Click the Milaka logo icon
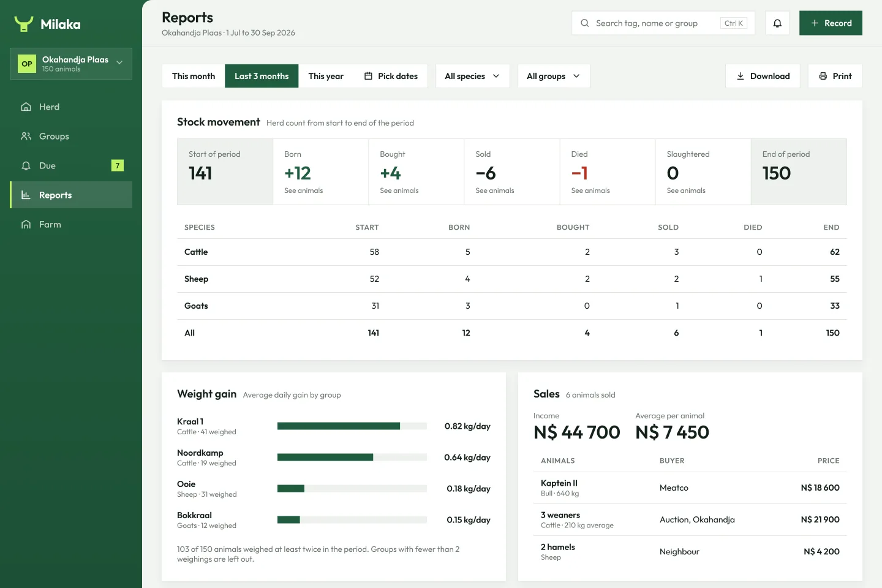Image resolution: width=882 pixels, height=588 pixels. (23, 24)
